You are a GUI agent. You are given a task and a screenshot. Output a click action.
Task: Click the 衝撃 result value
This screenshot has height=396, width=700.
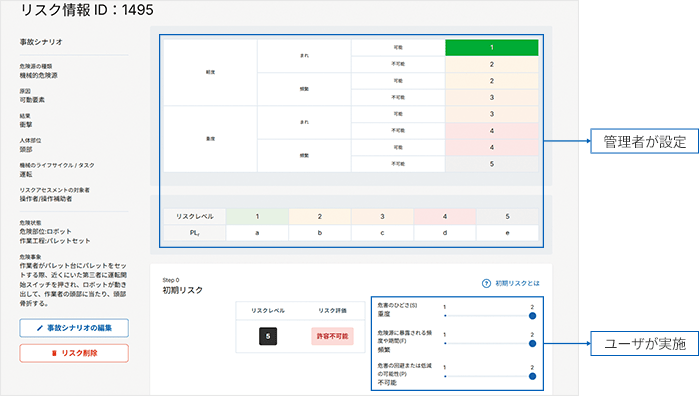[26, 125]
